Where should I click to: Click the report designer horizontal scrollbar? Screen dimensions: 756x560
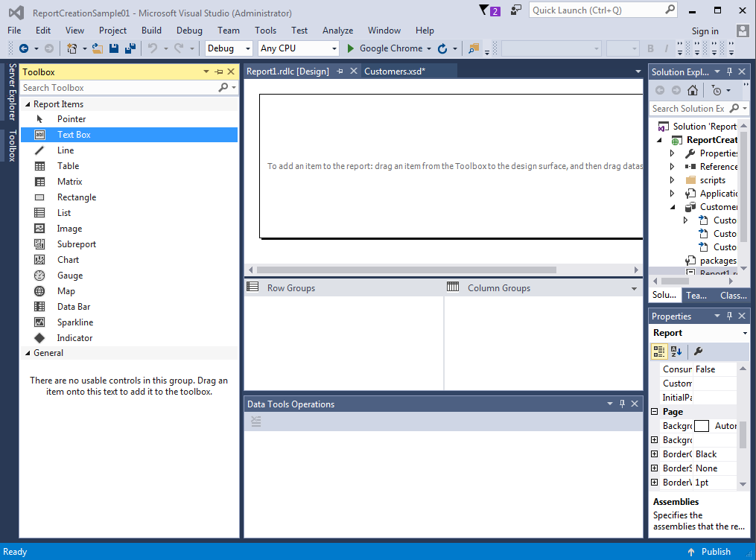coord(407,270)
